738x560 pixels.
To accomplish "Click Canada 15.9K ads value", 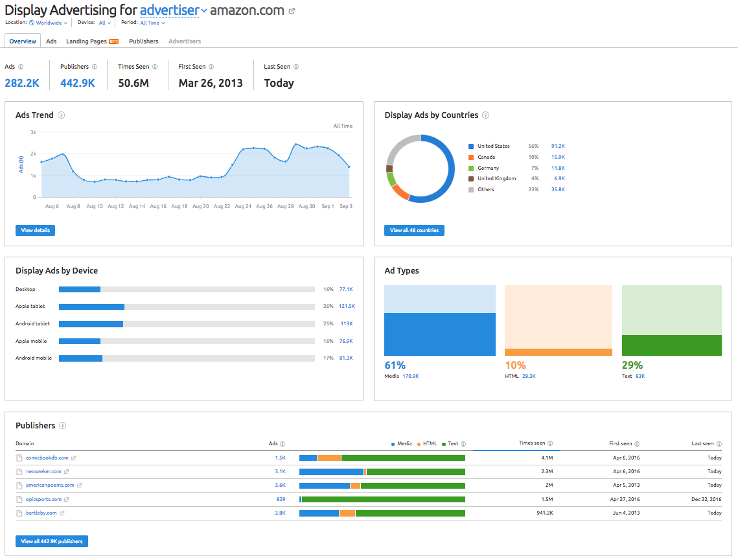I will point(559,157).
